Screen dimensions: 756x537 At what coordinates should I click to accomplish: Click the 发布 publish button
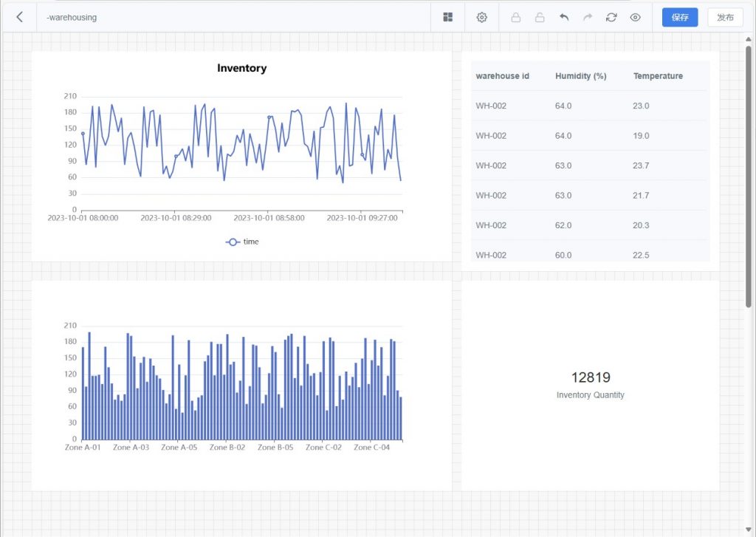click(x=725, y=17)
